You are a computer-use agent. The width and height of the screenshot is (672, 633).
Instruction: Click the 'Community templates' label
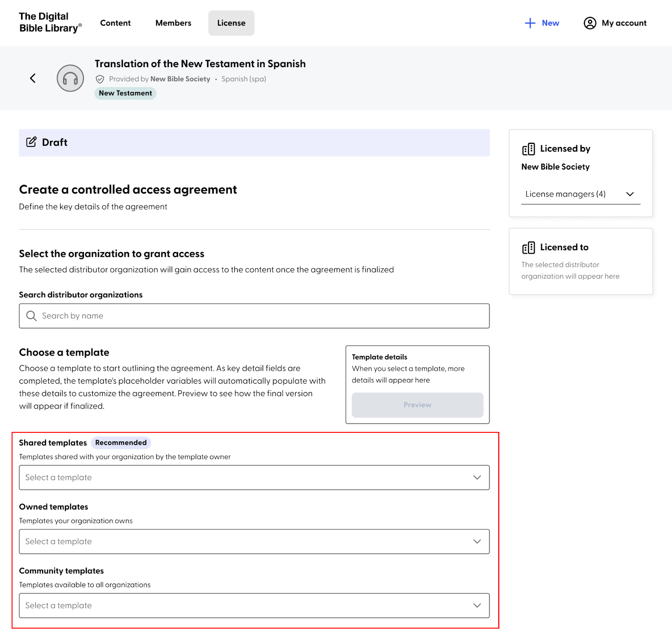[61, 571]
